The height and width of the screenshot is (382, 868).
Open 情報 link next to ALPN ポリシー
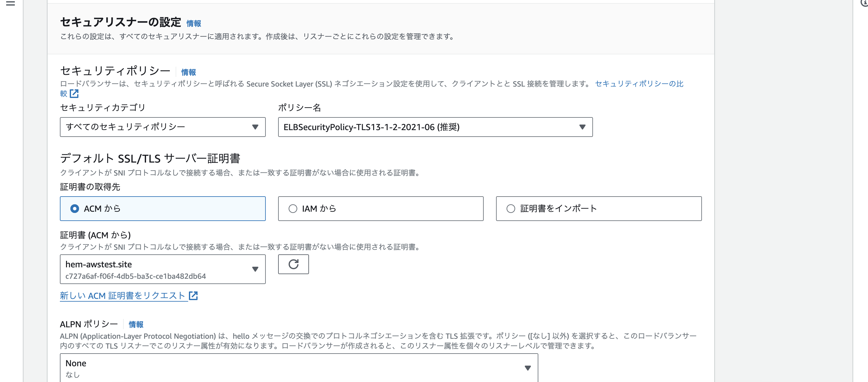tap(136, 324)
